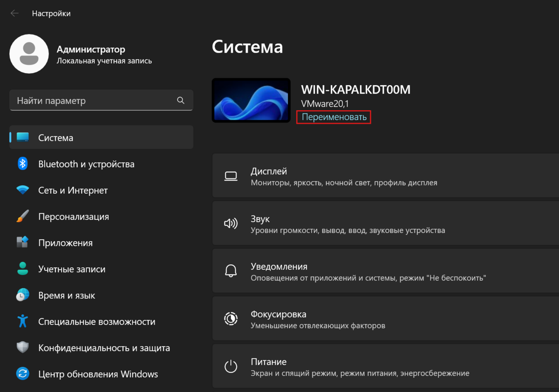Click the back arrow in Settings header
This screenshot has height=392, width=559.
click(x=14, y=14)
